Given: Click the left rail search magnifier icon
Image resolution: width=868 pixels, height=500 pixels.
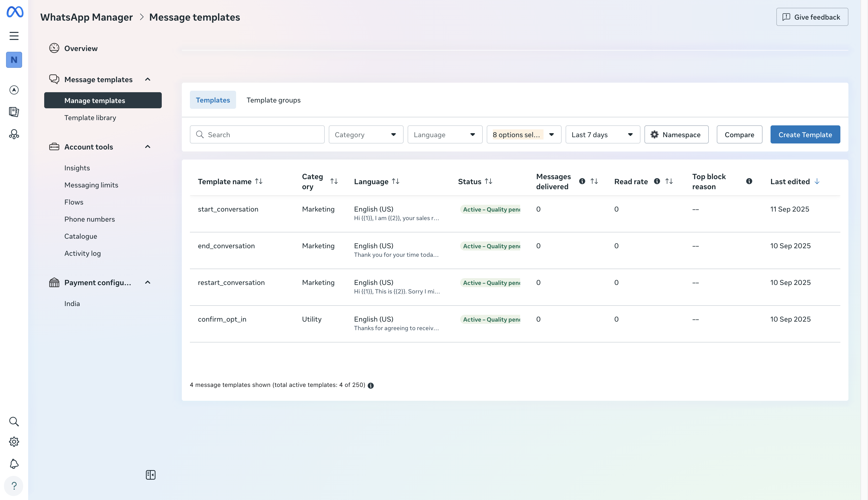Looking at the screenshot, I should coord(14,421).
